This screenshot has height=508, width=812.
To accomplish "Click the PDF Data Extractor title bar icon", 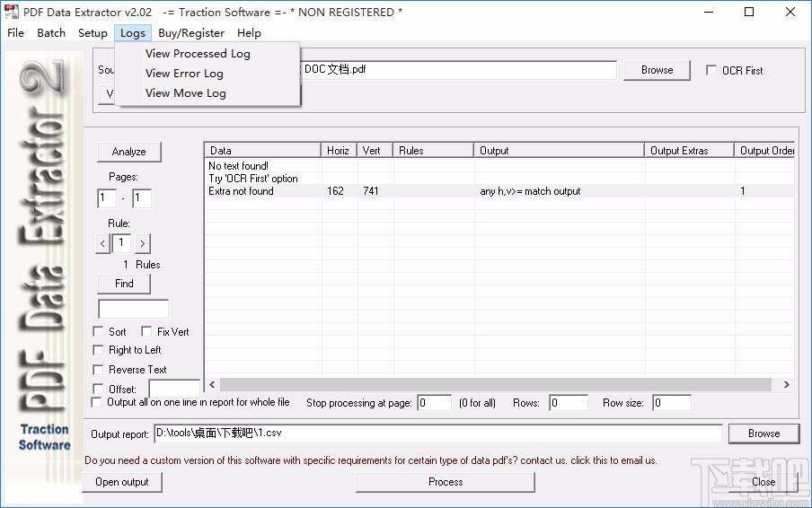I will tap(12, 12).
